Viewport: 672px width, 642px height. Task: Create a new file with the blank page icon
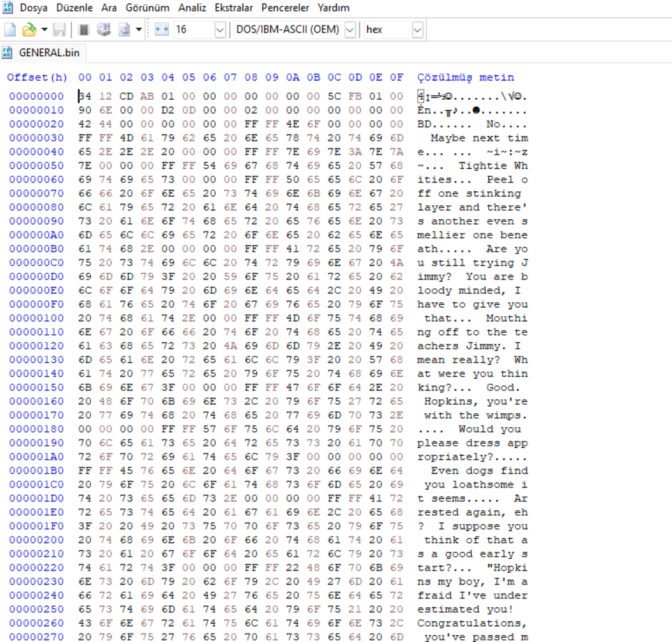(10, 30)
